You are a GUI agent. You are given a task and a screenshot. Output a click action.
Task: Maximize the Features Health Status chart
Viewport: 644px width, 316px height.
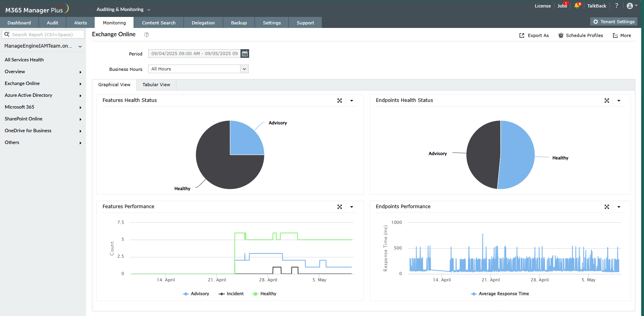point(339,101)
